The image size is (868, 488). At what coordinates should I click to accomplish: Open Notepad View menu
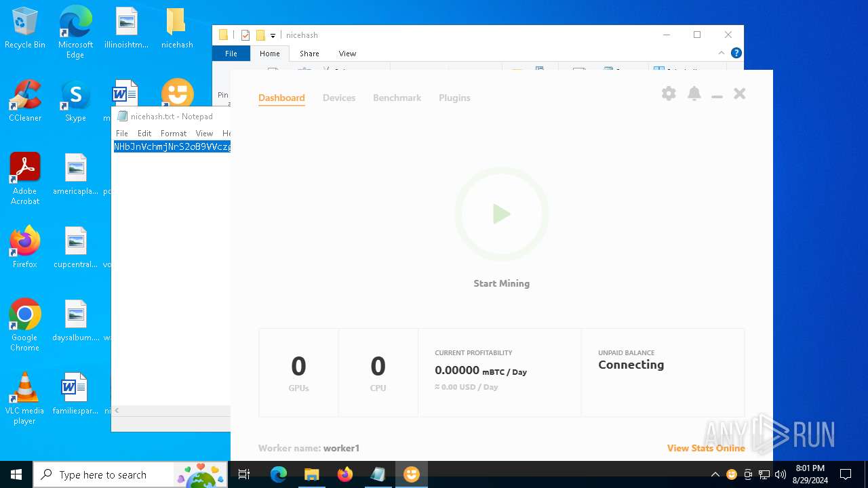(204, 134)
